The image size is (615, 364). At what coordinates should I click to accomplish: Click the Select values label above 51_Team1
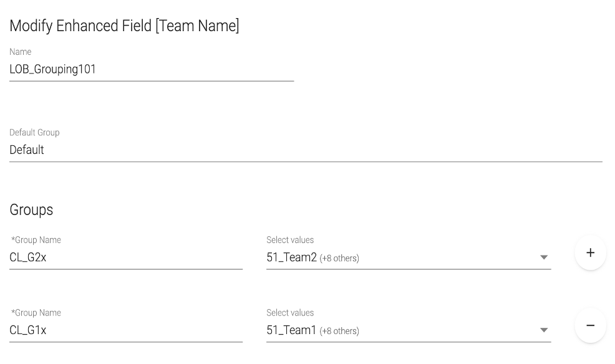click(290, 313)
